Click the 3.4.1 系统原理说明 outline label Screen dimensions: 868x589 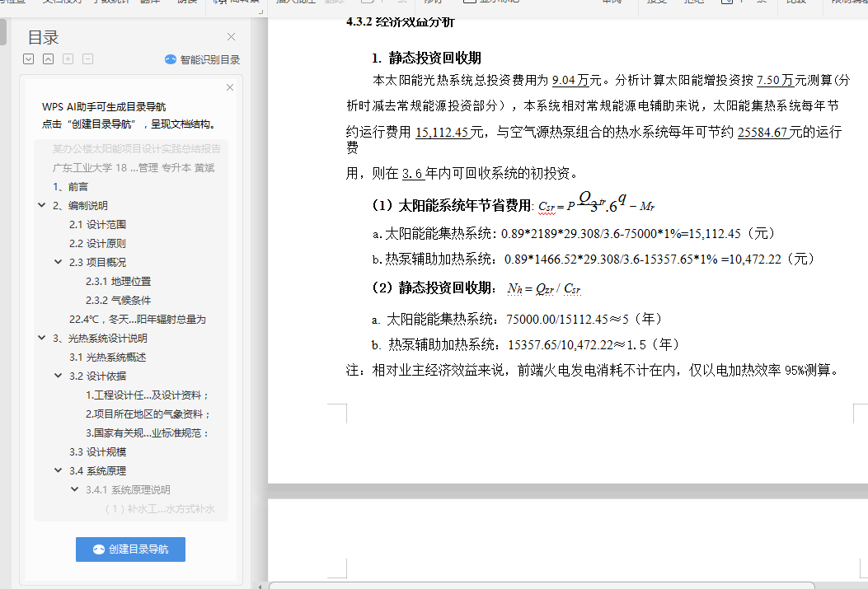pos(128,490)
